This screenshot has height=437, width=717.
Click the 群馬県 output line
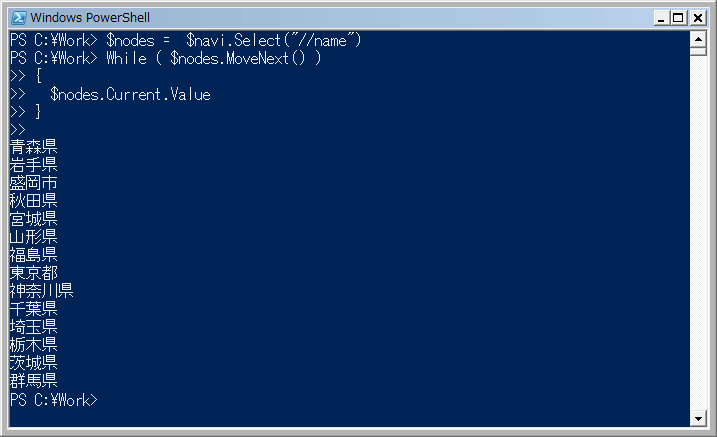(x=33, y=380)
